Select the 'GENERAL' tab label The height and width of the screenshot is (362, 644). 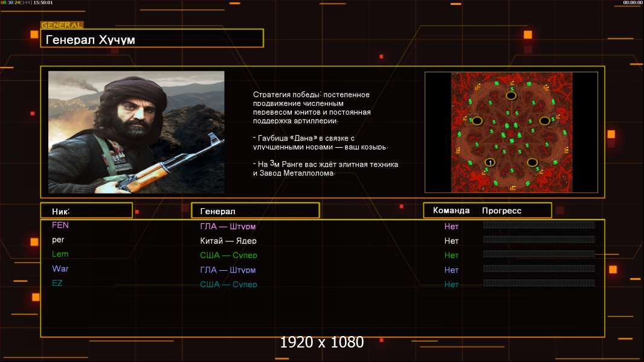[x=62, y=25]
